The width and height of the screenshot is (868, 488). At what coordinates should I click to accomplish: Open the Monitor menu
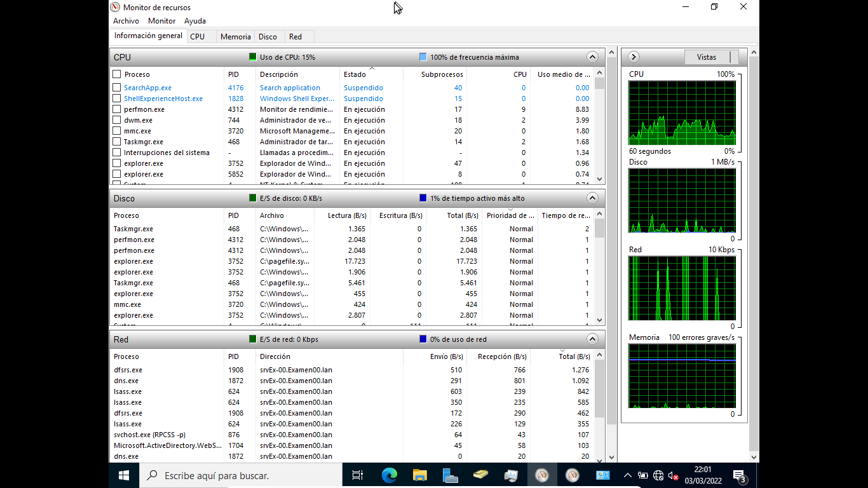coord(161,20)
